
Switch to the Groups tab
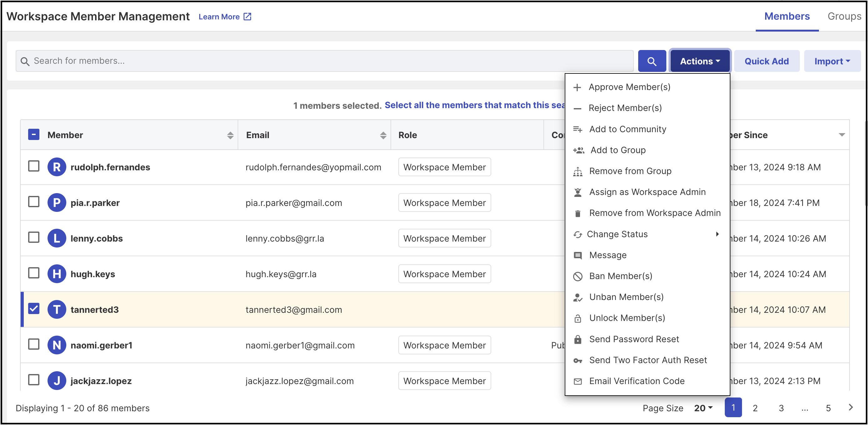(844, 16)
